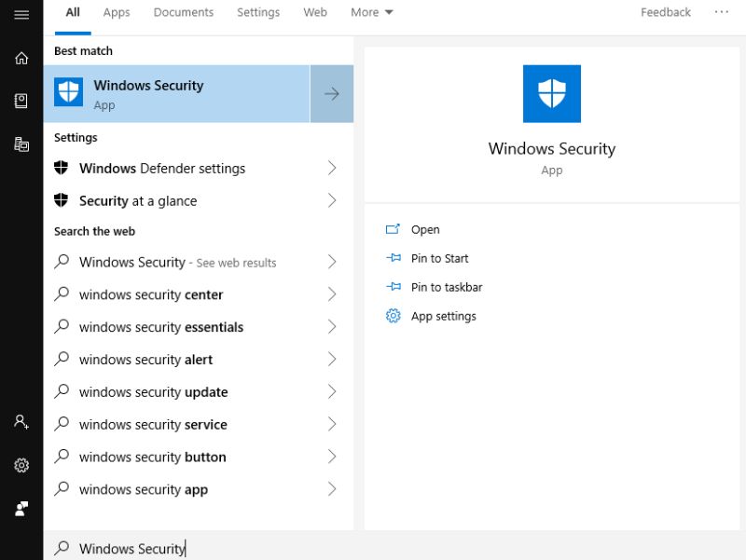Select the windows security service suggestion
746x560 pixels.
coord(198,424)
